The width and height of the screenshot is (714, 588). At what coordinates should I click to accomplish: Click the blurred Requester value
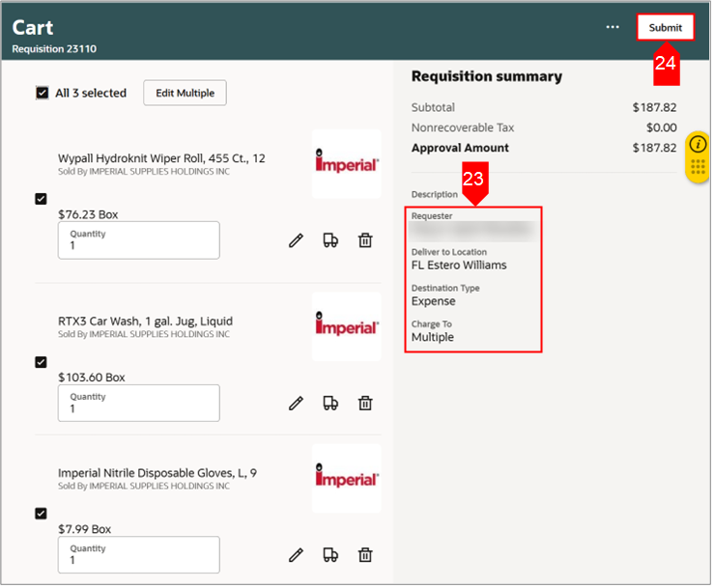click(x=473, y=232)
